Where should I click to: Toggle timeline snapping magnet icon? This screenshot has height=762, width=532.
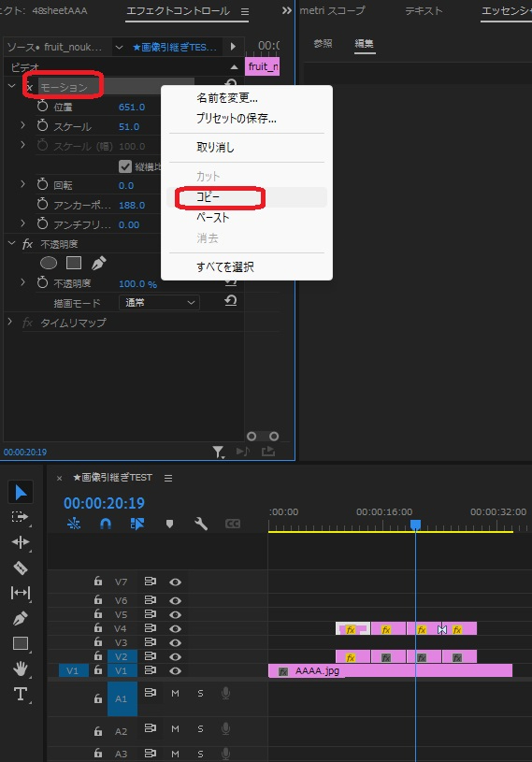click(105, 524)
